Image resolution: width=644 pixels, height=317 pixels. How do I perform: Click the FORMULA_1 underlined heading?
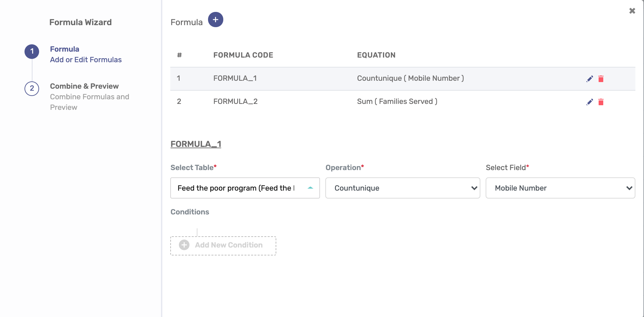tap(196, 144)
